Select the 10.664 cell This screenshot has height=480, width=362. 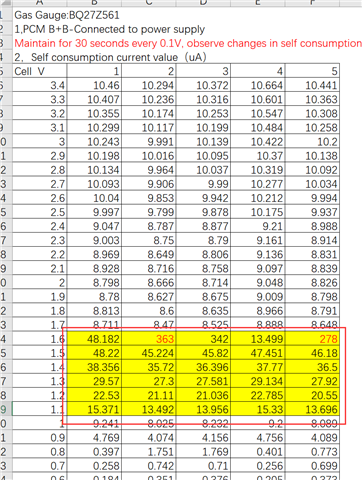point(258,85)
